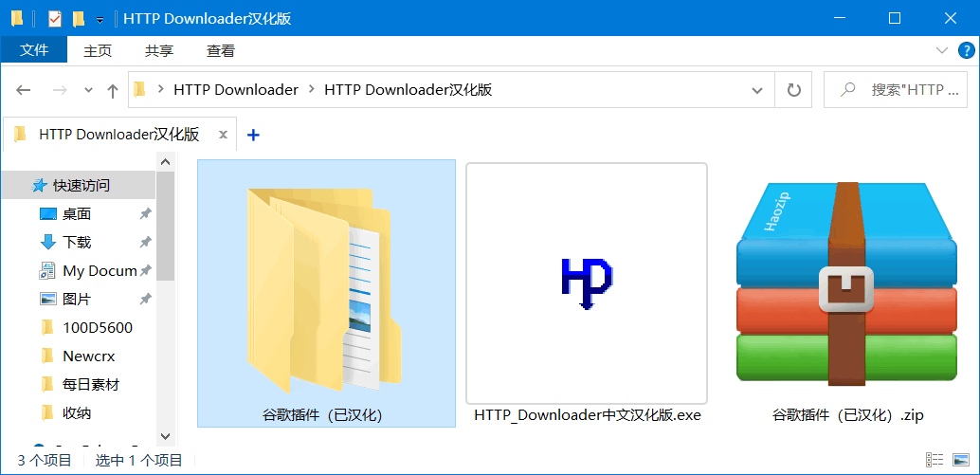Click the pin icon beside 下载
This screenshot has width=980, height=475.
point(145,243)
